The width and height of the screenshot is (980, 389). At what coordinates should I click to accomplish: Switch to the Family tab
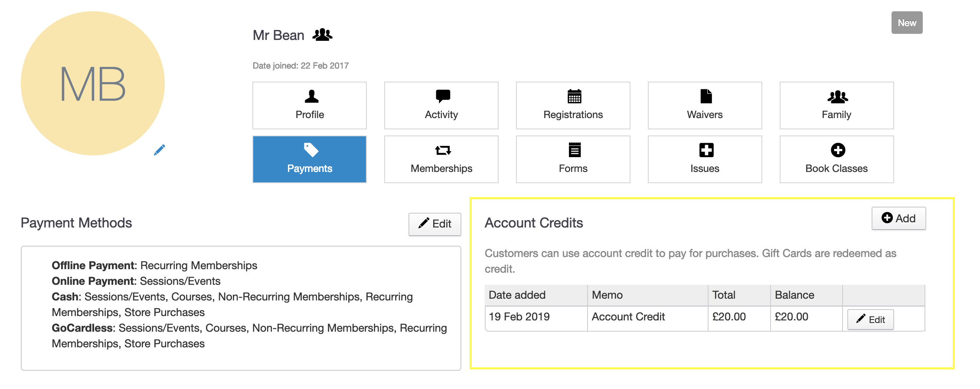836,105
